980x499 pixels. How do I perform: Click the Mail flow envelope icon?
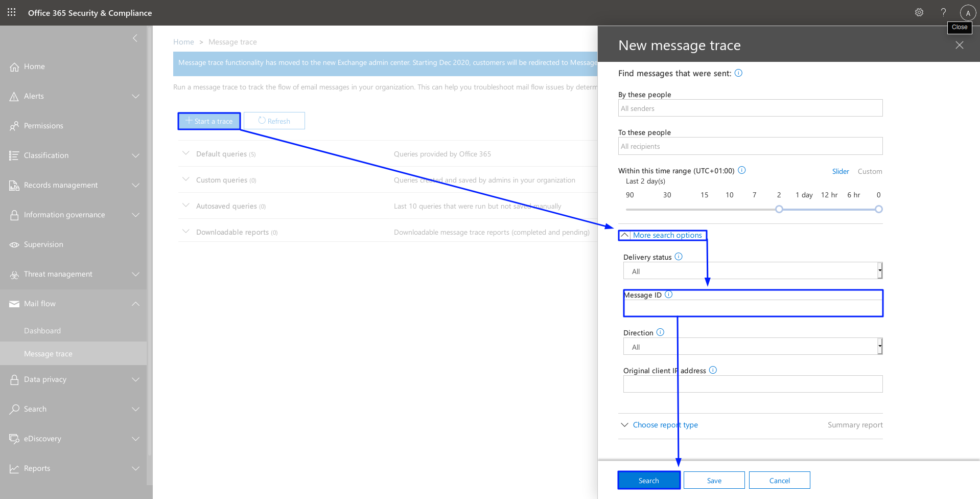tap(14, 304)
